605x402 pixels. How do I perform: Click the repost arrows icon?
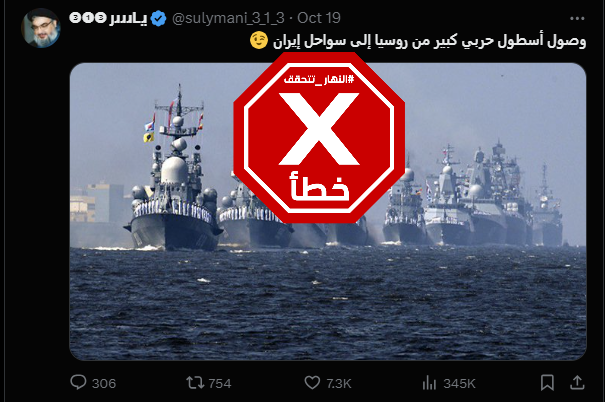pyautogui.click(x=195, y=383)
